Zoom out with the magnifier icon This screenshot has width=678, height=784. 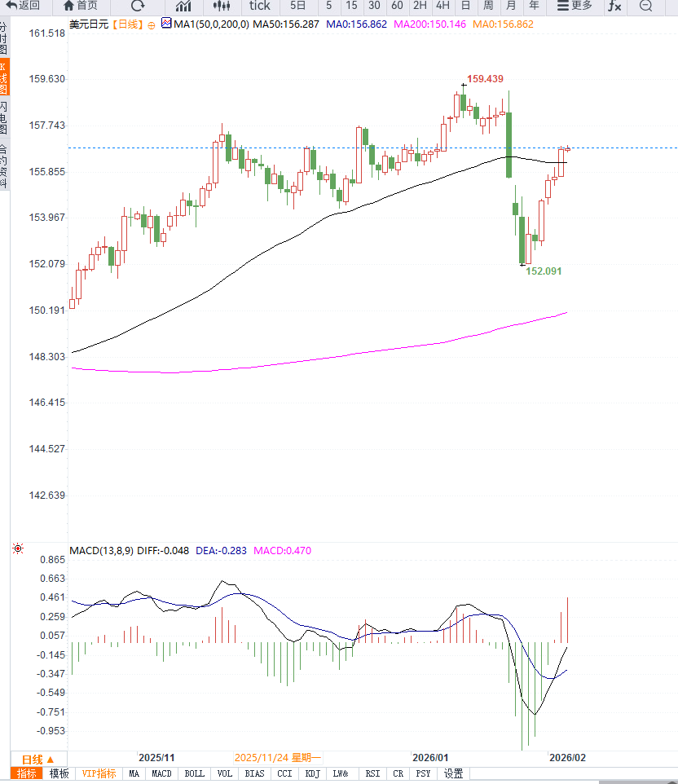click(x=645, y=6)
